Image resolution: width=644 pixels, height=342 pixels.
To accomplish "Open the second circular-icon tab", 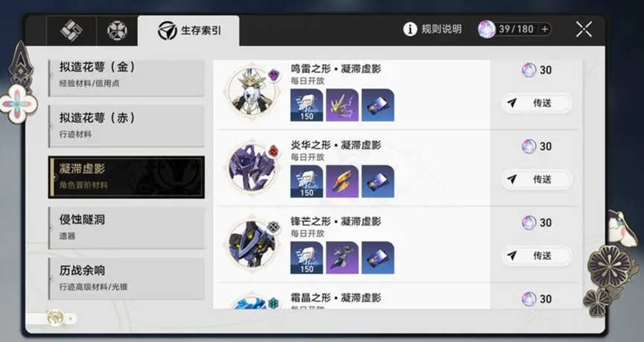I will point(117,31).
